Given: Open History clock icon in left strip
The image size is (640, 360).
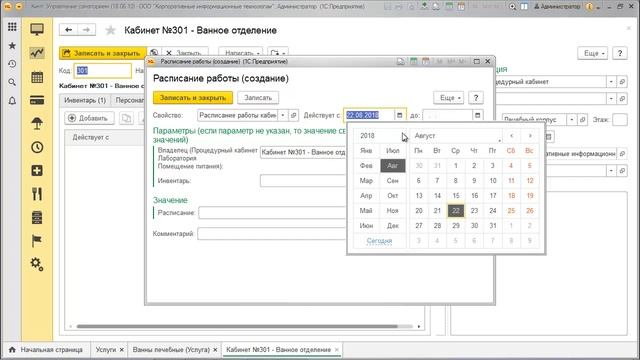Looking at the screenshot, I should click(12, 64).
